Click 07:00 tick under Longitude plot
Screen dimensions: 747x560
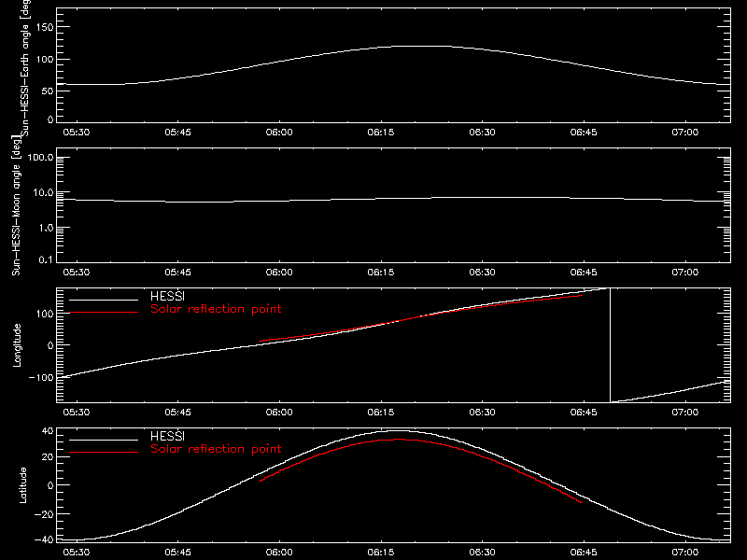click(685, 413)
